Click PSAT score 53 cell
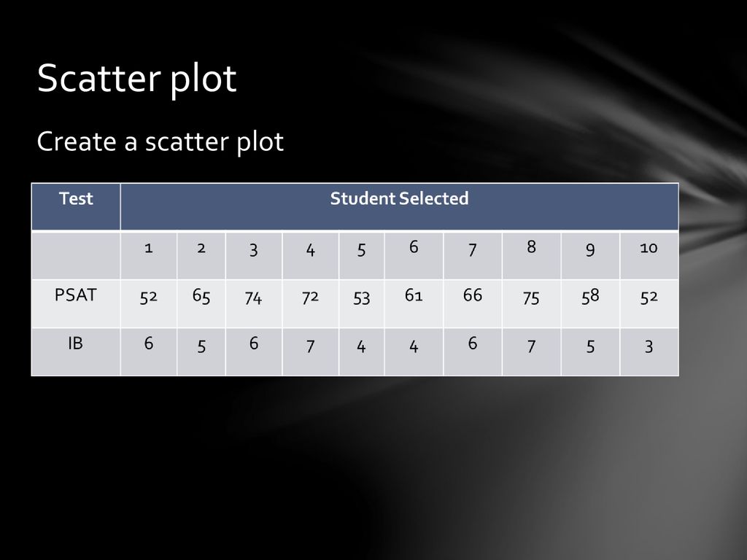This screenshot has height=560, width=747. tap(361, 297)
